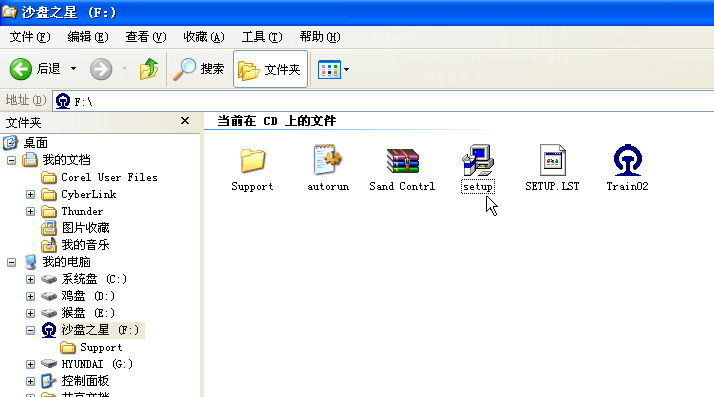714x397 pixels.
Task: Select 我的文档 in the folder tree
Action: pyautogui.click(x=66, y=160)
